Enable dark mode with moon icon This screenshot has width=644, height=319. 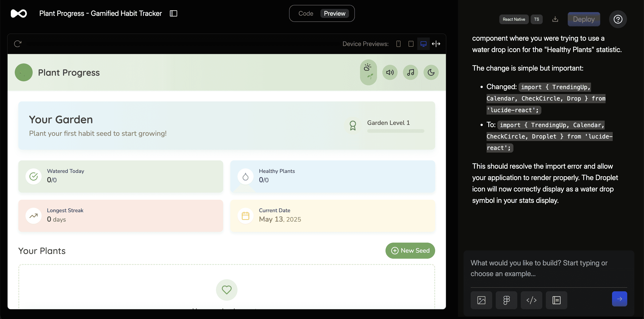click(431, 72)
